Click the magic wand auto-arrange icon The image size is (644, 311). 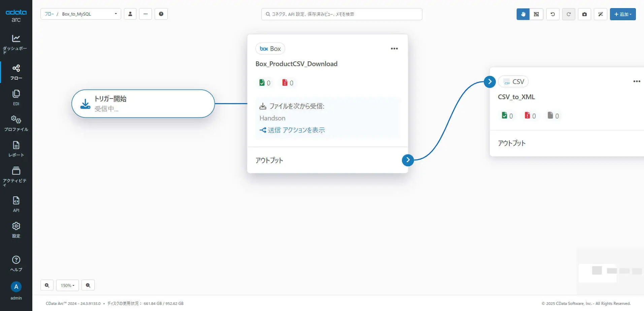pos(601,14)
